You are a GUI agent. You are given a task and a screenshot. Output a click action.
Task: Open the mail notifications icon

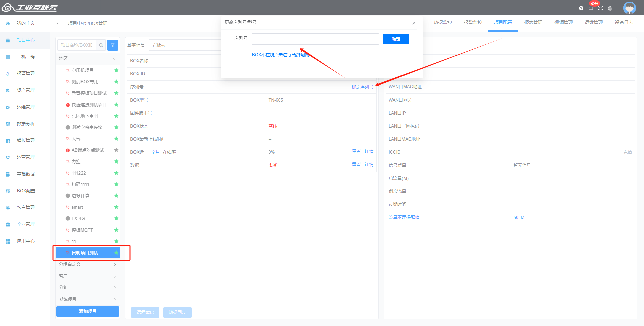[x=591, y=8]
